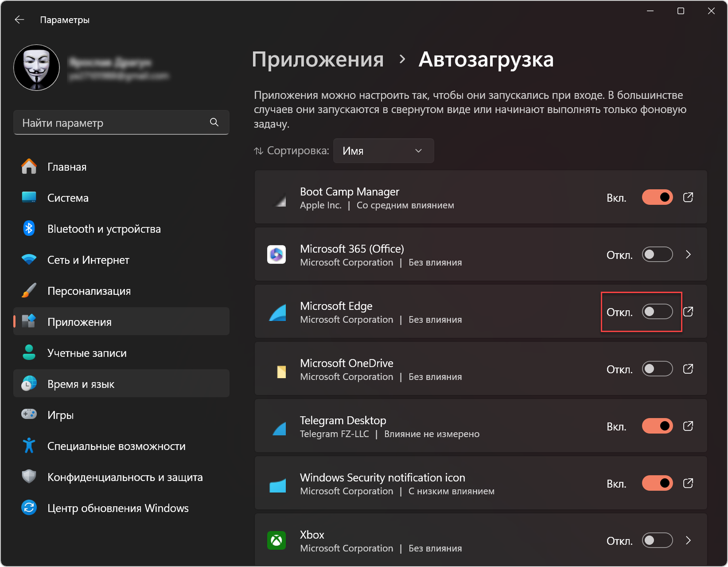Click the back arrow in the Settings header
This screenshot has height=567, width=728.
(x=19, y=20)
